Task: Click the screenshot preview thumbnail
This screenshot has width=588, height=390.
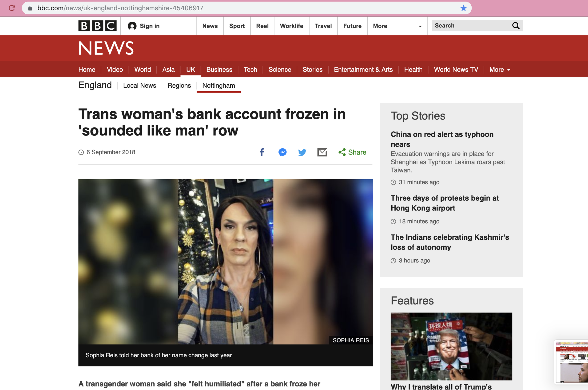Action: pos(572,362)
